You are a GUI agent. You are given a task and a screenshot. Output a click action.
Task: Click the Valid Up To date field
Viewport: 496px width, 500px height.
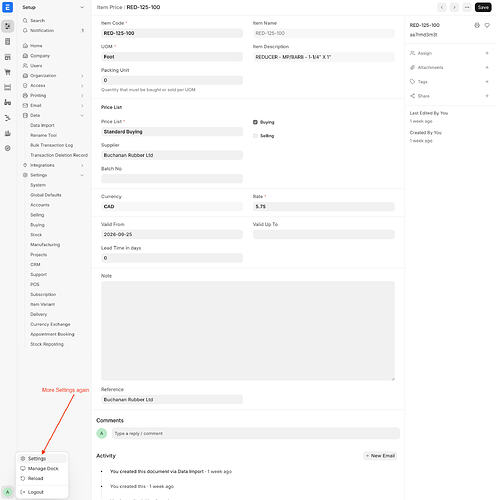click(324, 234)
